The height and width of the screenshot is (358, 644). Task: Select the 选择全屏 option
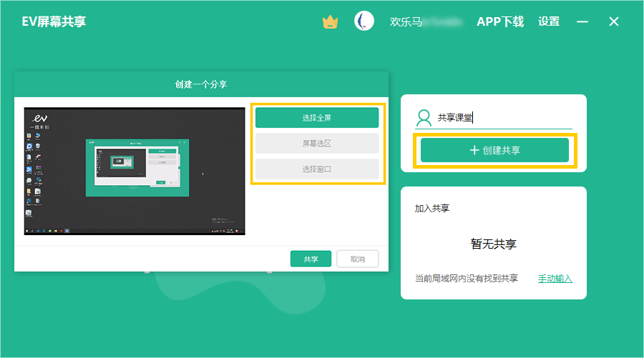point(317,118)
